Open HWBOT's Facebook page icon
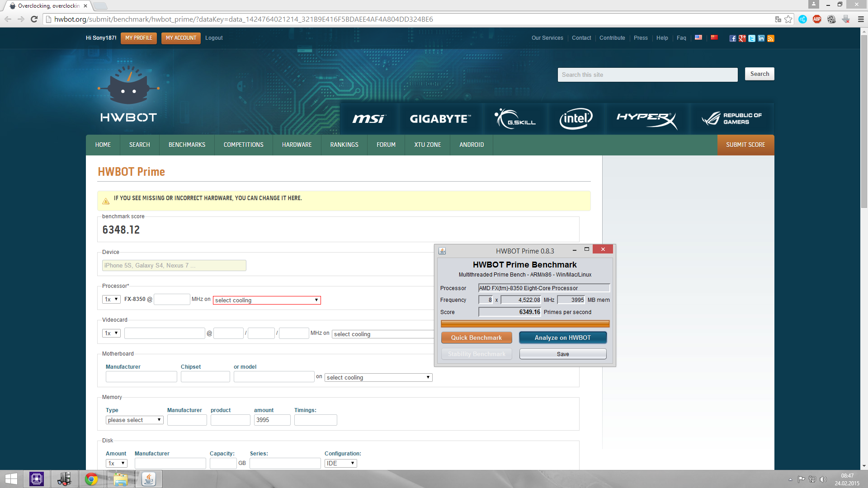The width and height of the screenshot is (868, 488). coord(732,38)
